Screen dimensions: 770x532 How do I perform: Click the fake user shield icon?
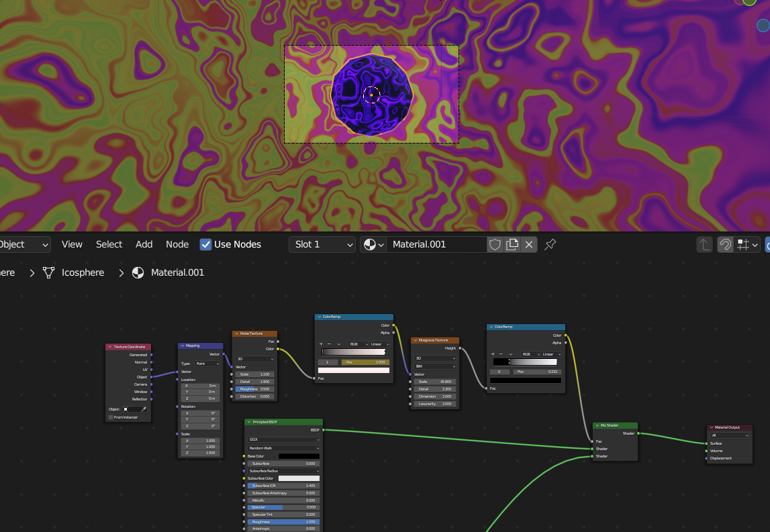[x=495, y=244]
